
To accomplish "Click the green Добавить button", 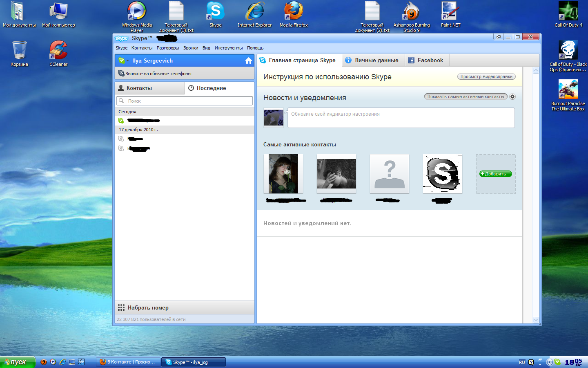I will (495, 174).
